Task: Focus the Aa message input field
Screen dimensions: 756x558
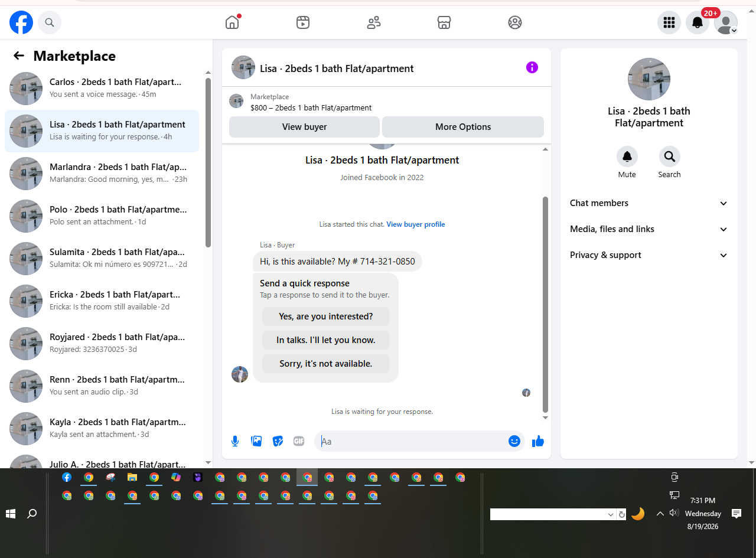Action: click(412, 441)
